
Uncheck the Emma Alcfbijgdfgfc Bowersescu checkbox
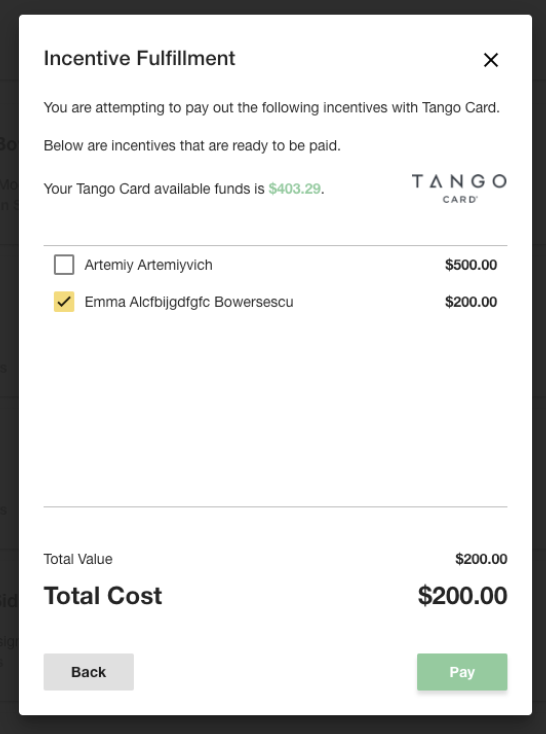pos(64,301)
